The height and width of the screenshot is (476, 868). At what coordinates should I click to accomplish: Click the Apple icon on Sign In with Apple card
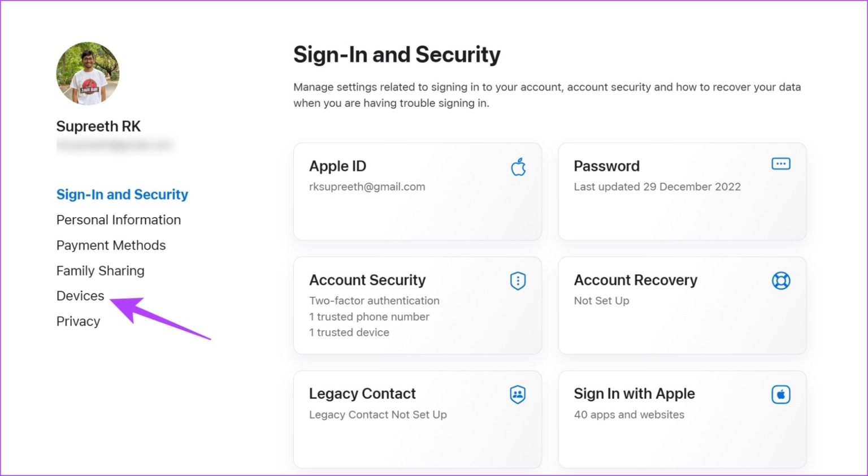pyautogui.click(x=780, y=394)
